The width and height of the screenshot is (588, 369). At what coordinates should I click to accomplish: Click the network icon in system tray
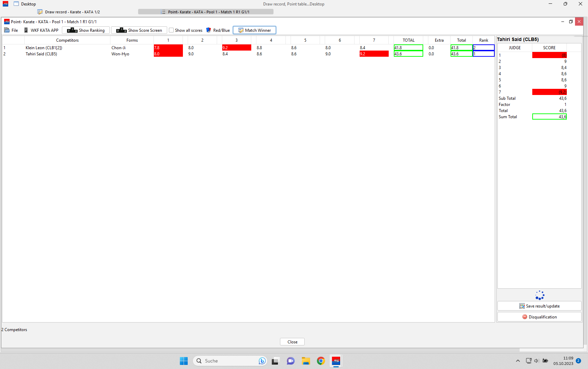click(x=529, y=361)
